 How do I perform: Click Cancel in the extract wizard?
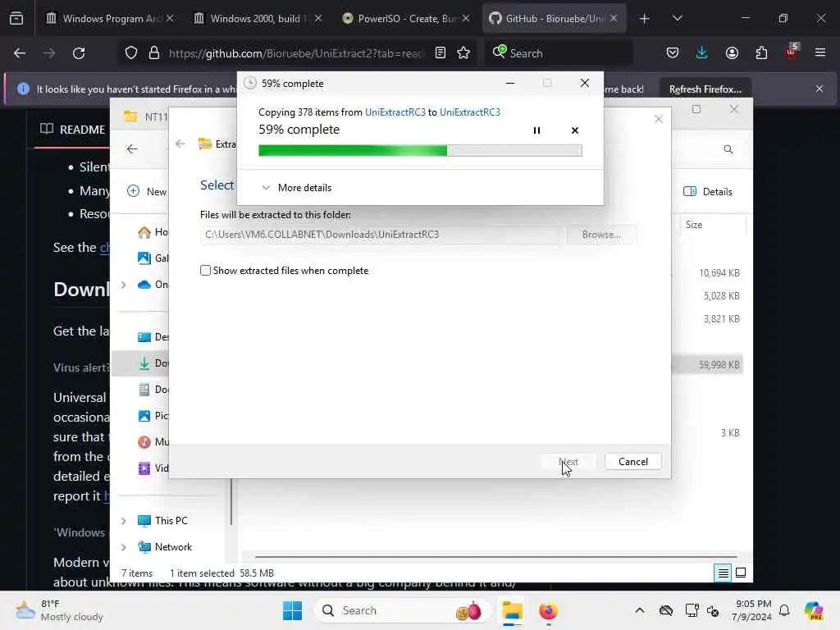point(632,462)
